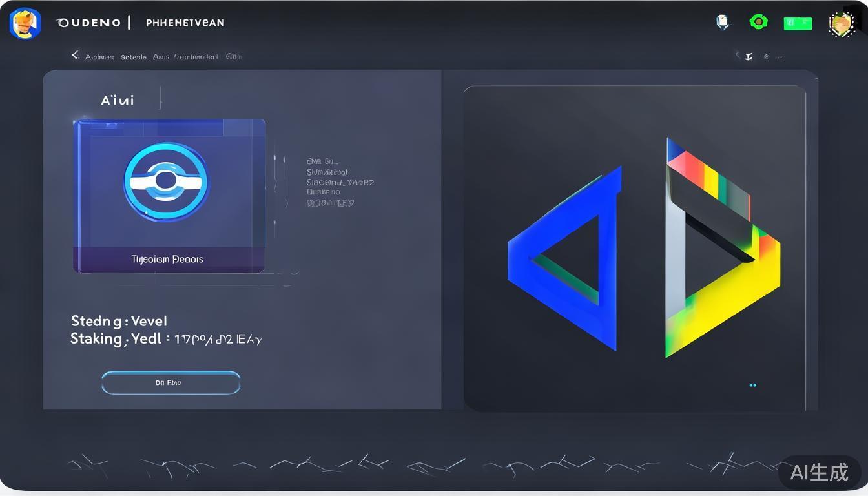Open settings via the green gear icon

point(758,22)
